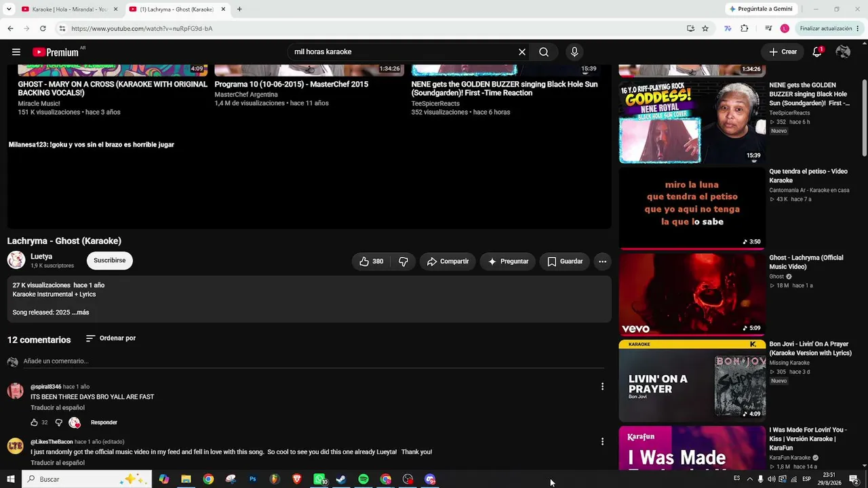This screenshot has width=868, height=488.
Task: Open NENE gets the GOLDEN BUZZER sidebar thumbnail
Action: coord(692,123)
